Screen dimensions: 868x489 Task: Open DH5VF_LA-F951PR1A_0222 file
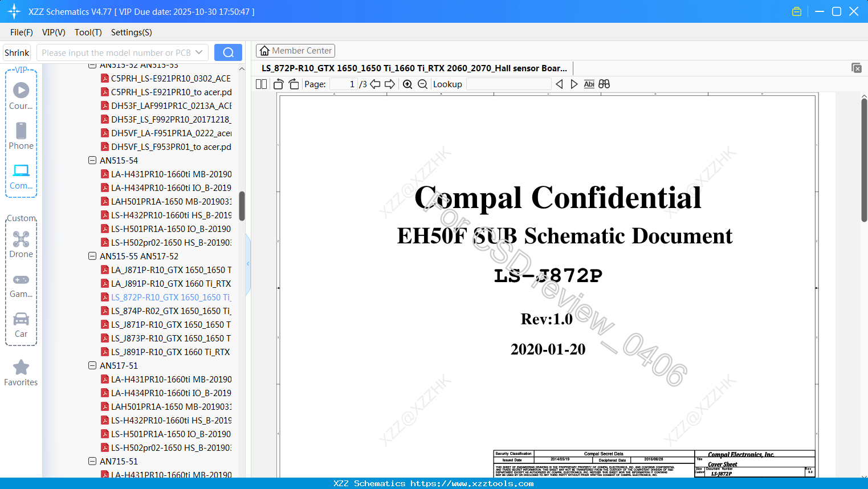point(172,133)
